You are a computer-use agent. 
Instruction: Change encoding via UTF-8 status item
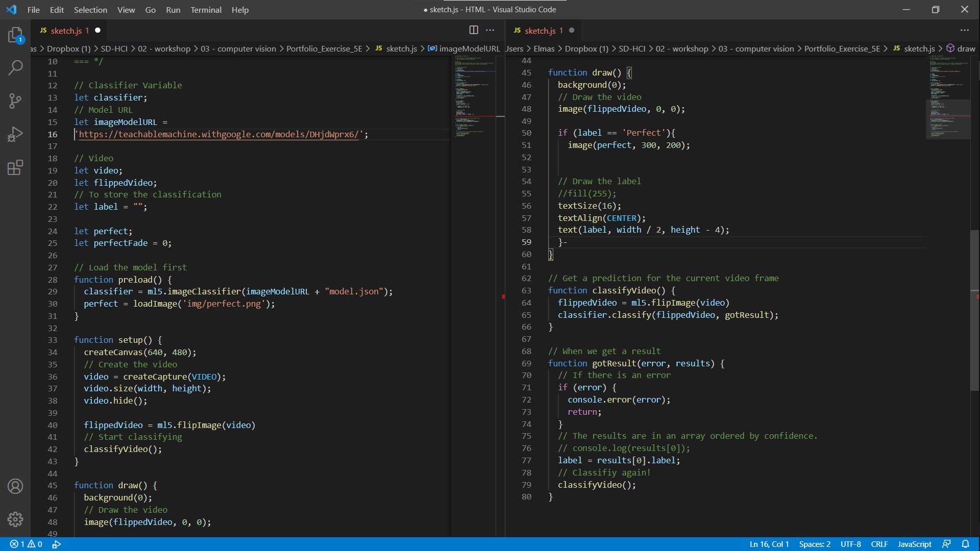[x=850, y=544]
